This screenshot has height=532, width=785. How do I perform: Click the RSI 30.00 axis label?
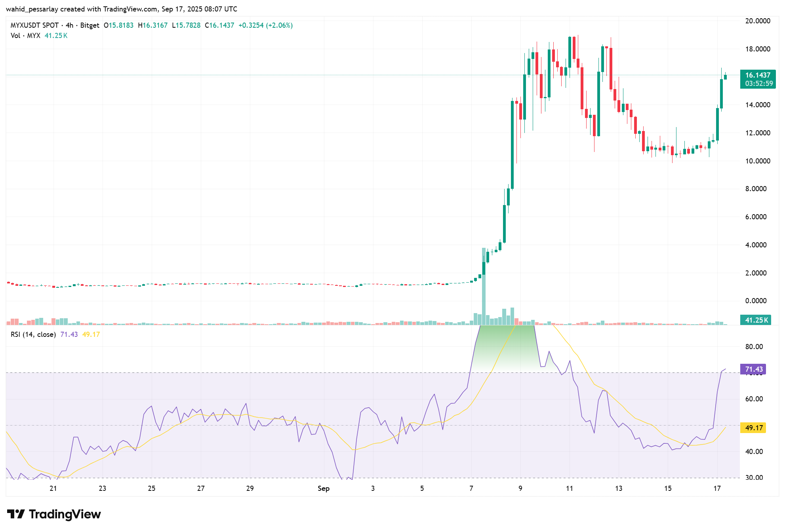(754, 477)
